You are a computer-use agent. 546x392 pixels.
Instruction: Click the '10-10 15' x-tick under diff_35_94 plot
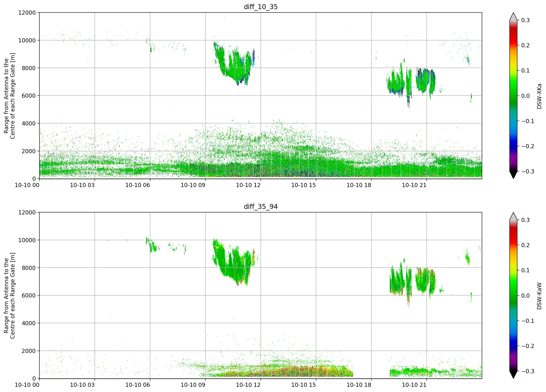(x=304, y=385)
